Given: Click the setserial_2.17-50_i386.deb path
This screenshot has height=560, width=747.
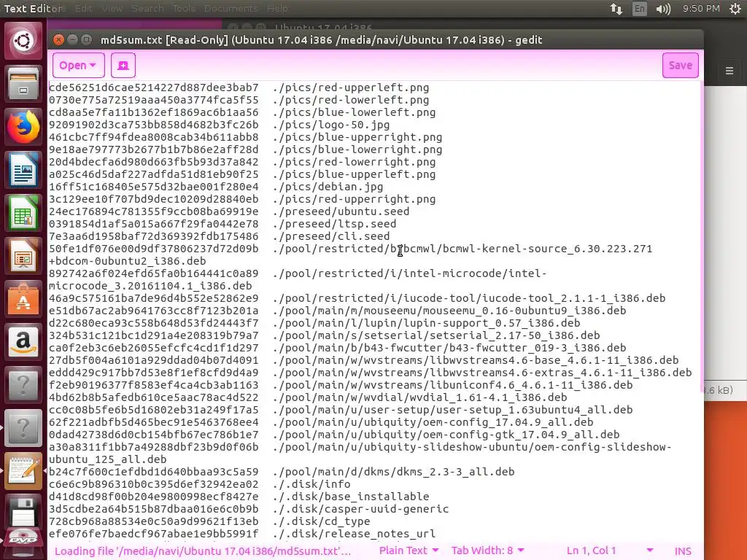Looking at the screenshot, I should tap(436, 335).
